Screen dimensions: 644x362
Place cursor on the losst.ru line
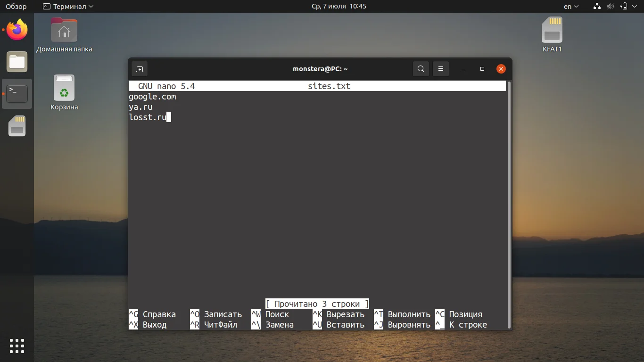(148, 117)
